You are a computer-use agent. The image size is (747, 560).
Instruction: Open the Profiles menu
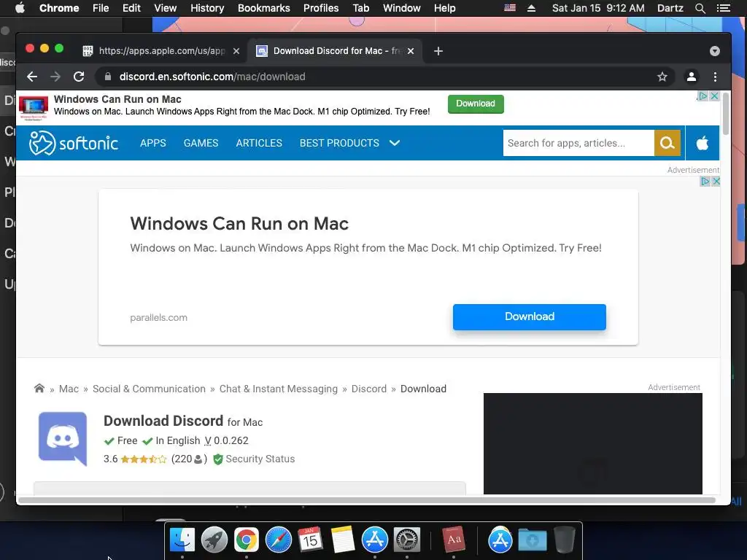click(x=321, y=8)
